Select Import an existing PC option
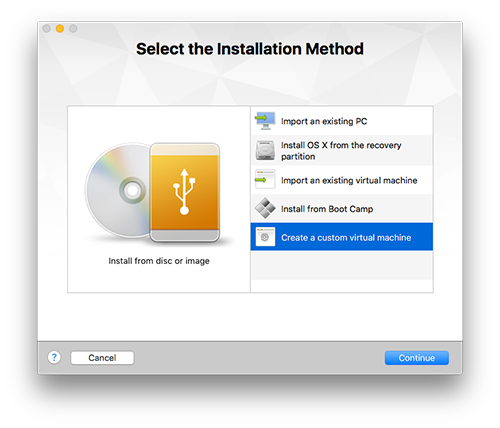The width and height of the screenshot is (500, 428). 342,121
